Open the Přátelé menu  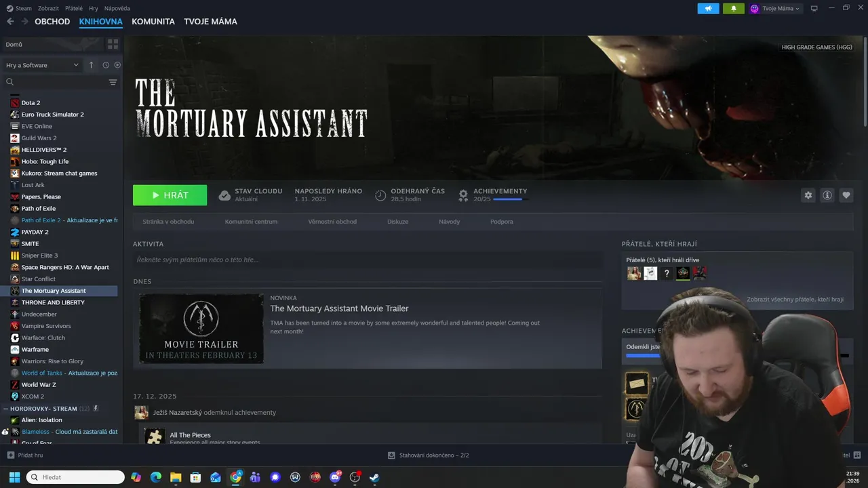[x=74, y=8]
